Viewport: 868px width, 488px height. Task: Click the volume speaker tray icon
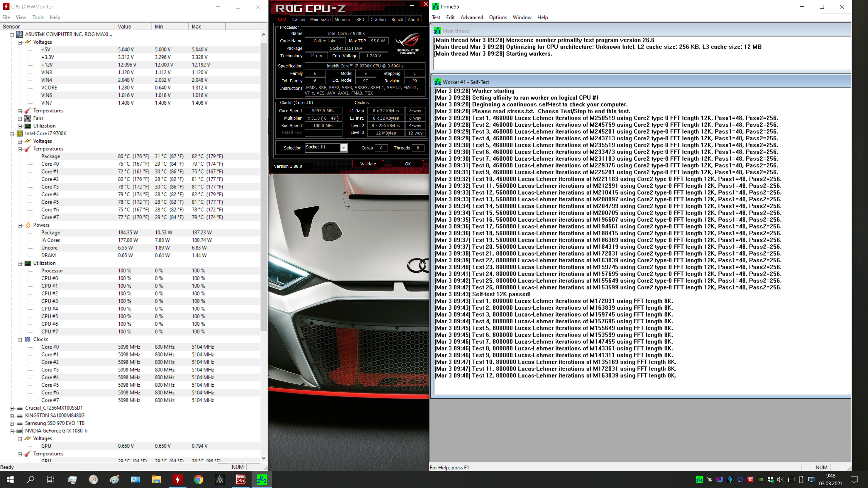(780, 479)
